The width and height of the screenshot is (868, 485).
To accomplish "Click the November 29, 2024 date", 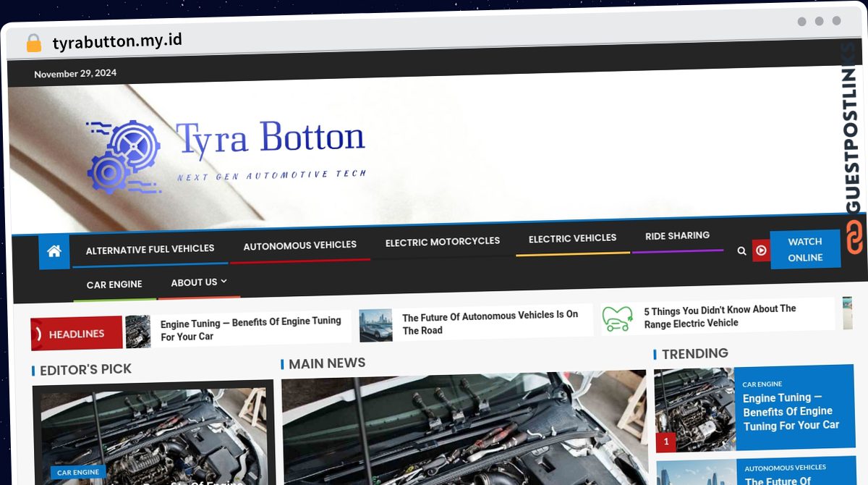I will click(x=75, y=73).
